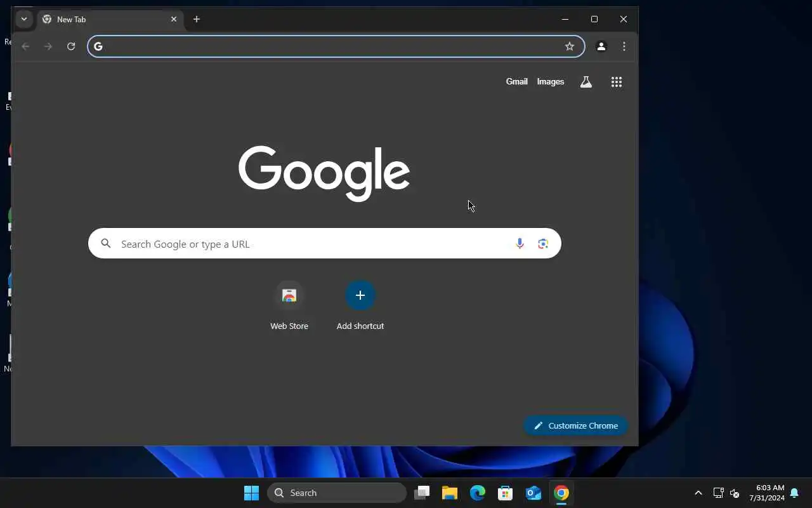Launch Microsoft Edge from taskbar
The height and width of the screenshot is (508, 812).
pyautogui.click(x=478, y=493)
